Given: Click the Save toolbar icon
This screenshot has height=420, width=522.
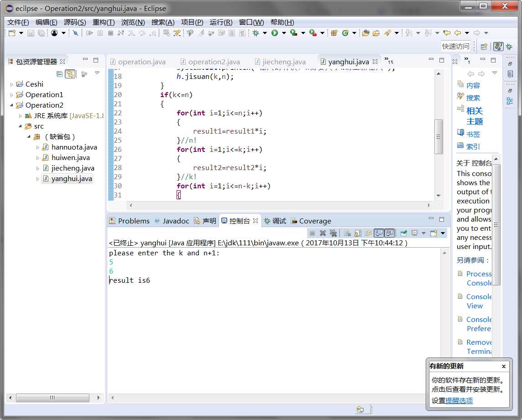Looking at the screenshot, I should click(31, 33).
